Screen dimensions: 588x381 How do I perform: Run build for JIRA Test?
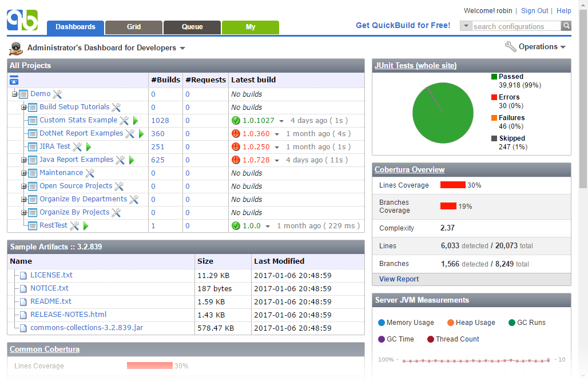(89, 146)
